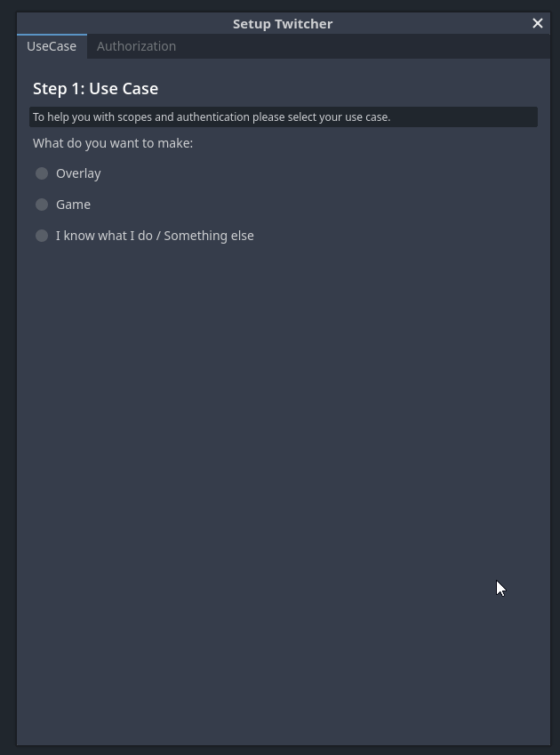Open the UseCase tab

(52, 46)
